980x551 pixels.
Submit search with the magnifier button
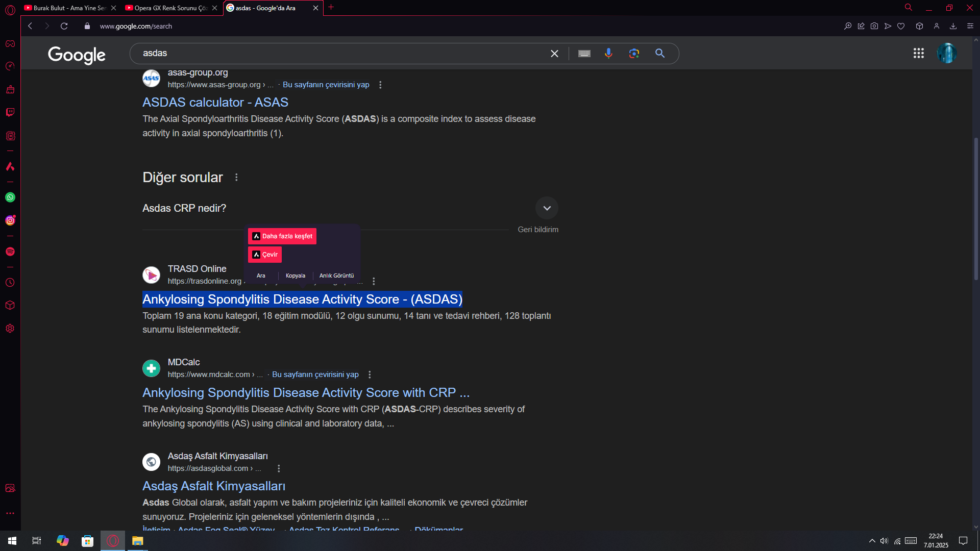[x=660, y=54]
